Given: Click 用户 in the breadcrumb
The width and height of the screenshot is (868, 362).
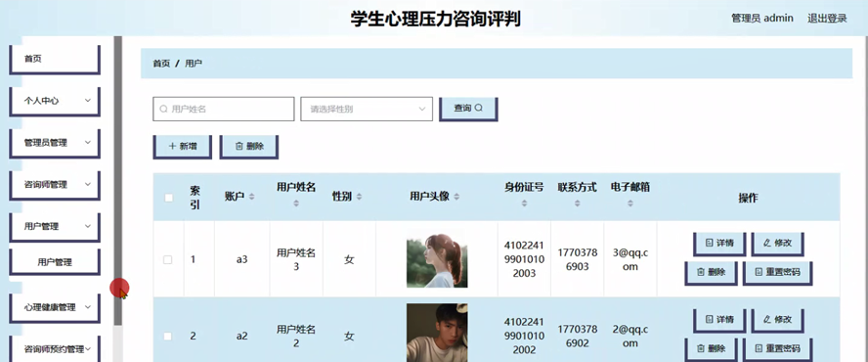Looking at the screenshot, I should (x=194, y=64).
